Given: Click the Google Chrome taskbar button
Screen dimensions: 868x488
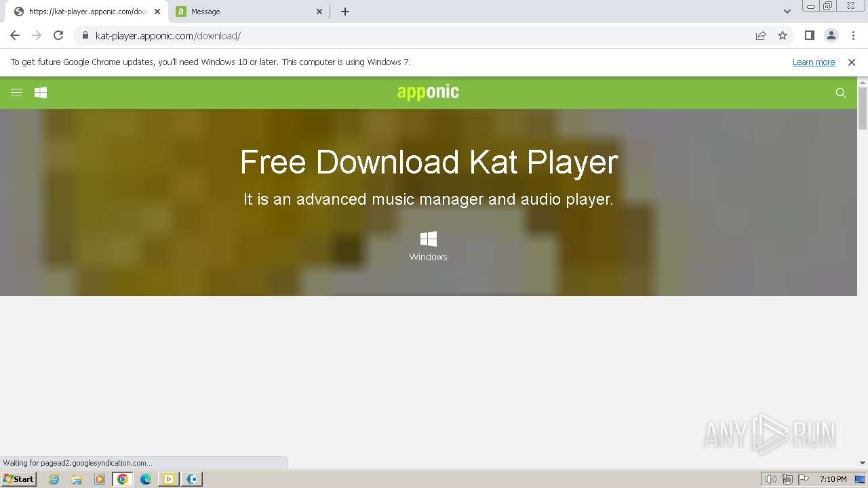Looking at the screenshot, I should click(x=123, y=479).
